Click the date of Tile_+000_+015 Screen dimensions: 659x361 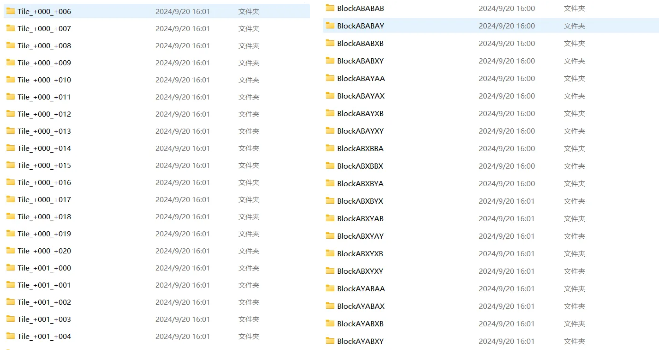[x=182, y=166]
